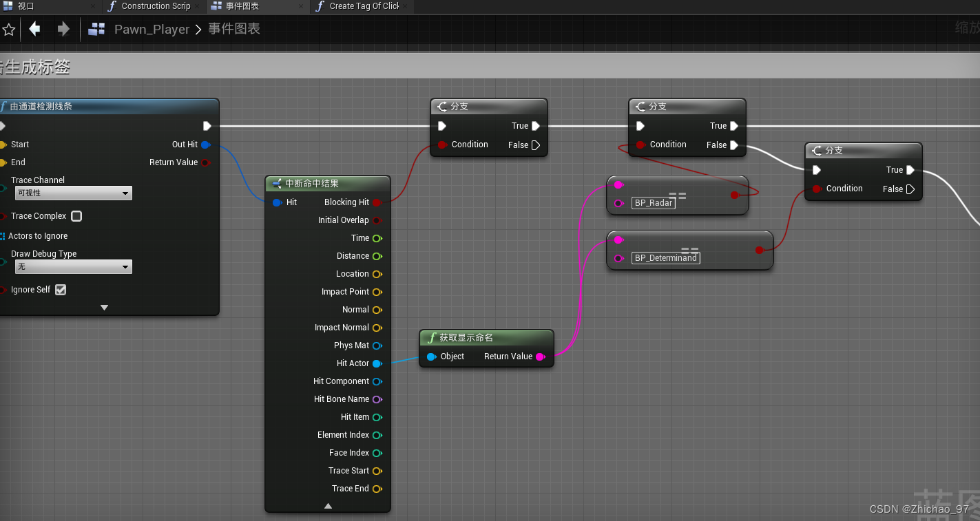Open the Draw Debug Type dropdown 无
Screen dimensions: 980x521
pos(73,267)
